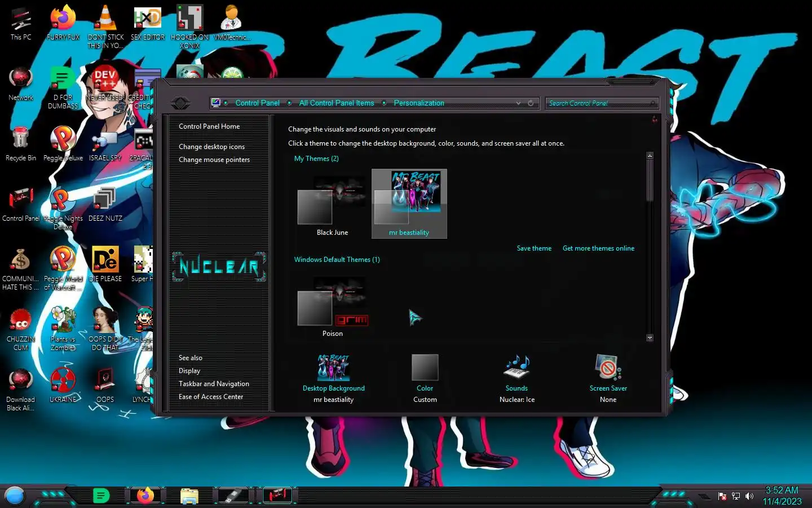Click the green chat app taskbar icon
This screenshot has height=508, width=812.
coord(101,496)
